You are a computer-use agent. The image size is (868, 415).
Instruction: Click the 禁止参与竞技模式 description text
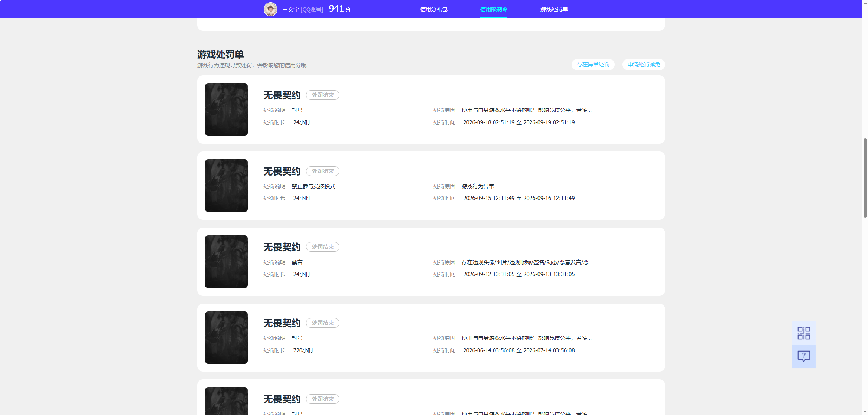[x=313, y=186]
